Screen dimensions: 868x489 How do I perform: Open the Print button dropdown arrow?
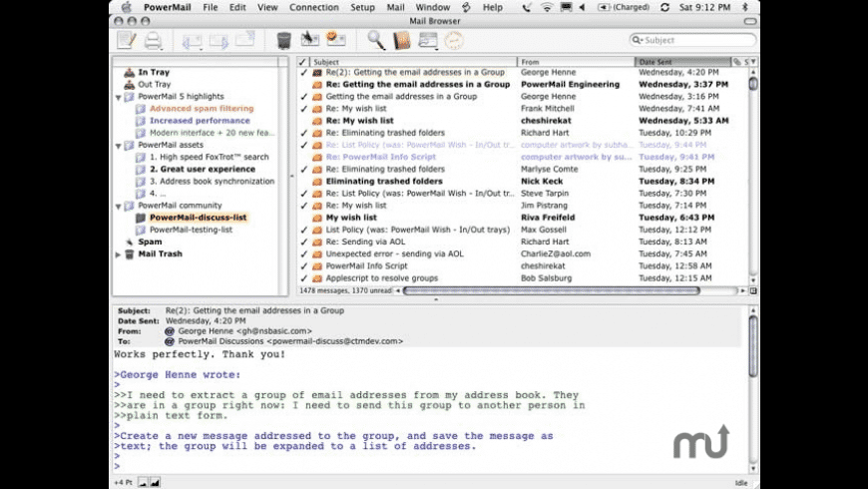162,48
